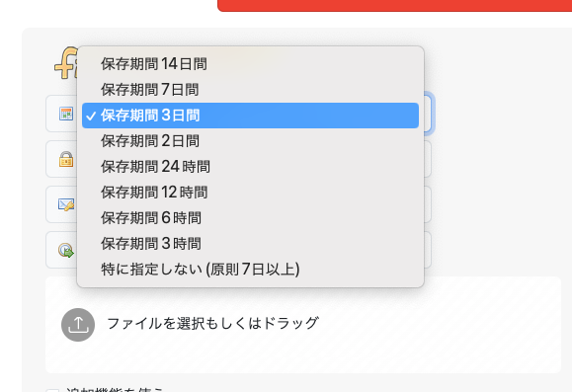Select 保存期間 12時間 option
The image size is (572, 392).
click(x=250, y=193)
